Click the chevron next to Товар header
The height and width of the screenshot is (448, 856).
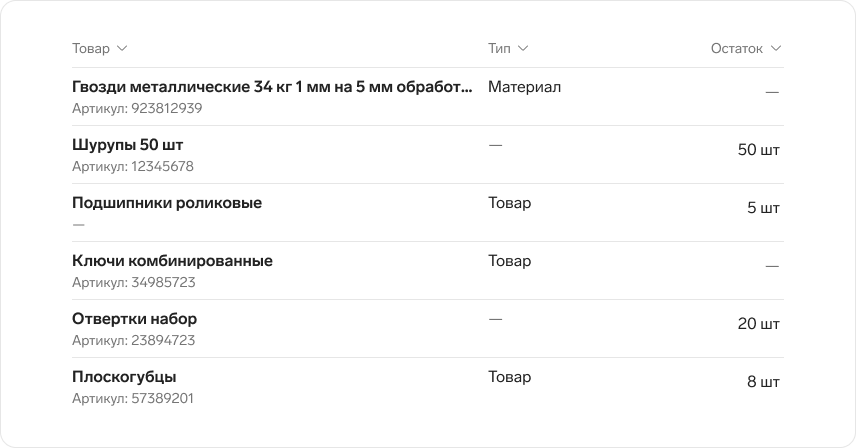(x=122, y=49)
